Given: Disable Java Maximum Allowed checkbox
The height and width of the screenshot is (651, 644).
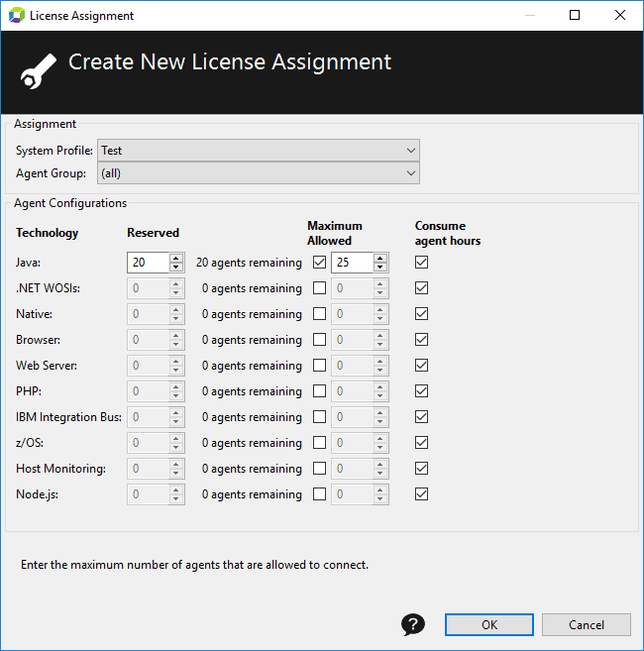Looking at the screenshot, I should (x=319, y=263).
